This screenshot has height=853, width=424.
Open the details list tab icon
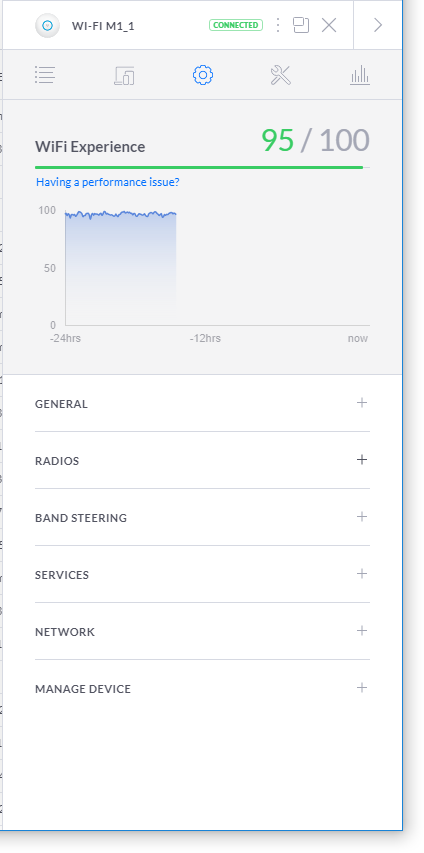click(45, 75)
